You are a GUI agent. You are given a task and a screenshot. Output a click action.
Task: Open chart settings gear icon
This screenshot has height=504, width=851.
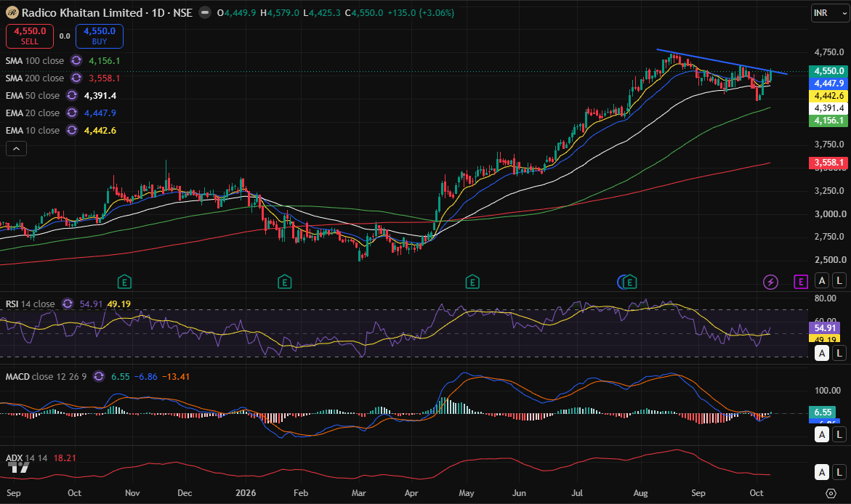point(831,493)
